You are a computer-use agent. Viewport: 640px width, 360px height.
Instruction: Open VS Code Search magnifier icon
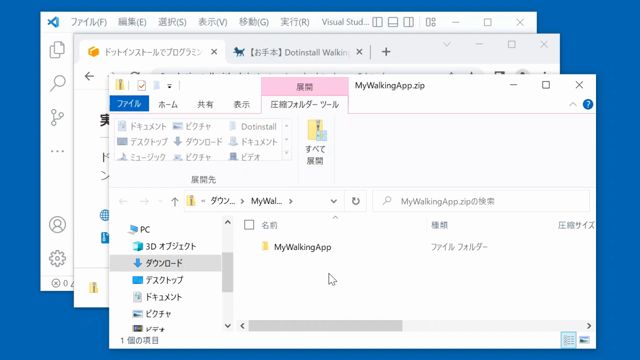point(58,83)
